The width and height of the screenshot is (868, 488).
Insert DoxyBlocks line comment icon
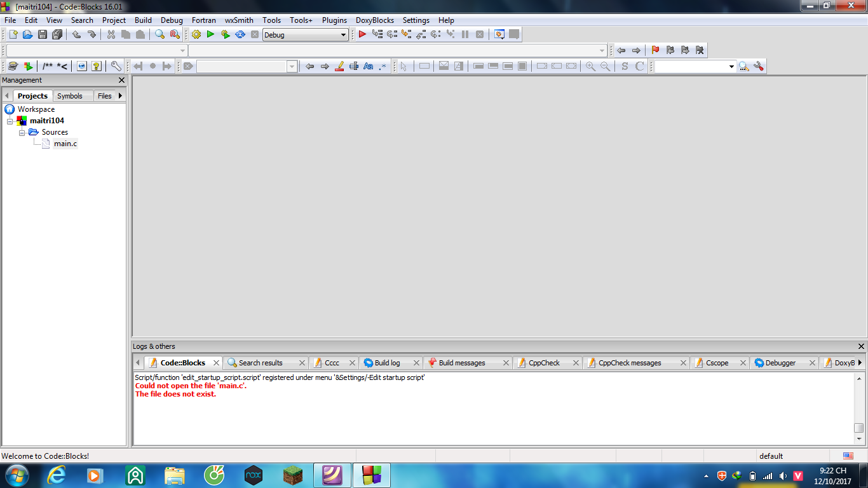pos(62,66)
